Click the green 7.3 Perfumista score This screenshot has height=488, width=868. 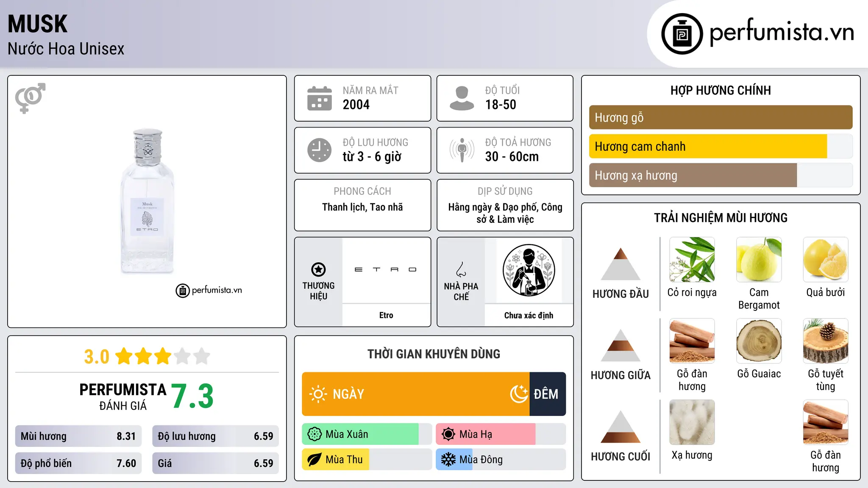(x=192, y=396)
